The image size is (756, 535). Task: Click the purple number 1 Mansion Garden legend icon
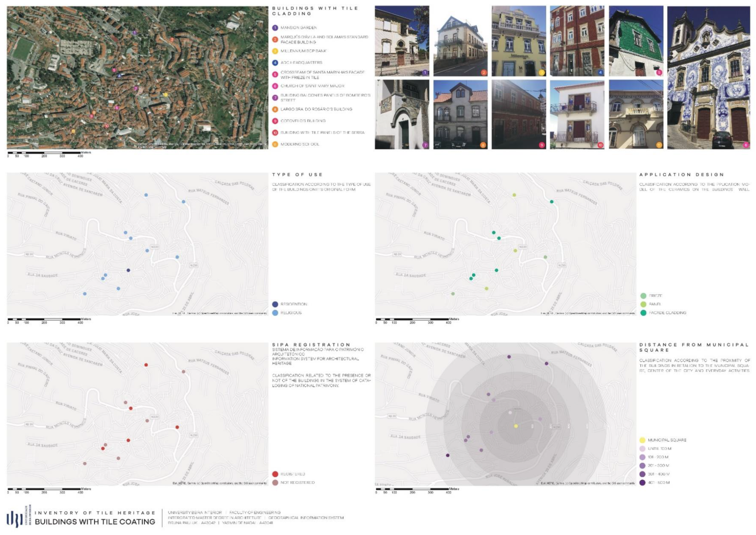click(x=275, y=28)
